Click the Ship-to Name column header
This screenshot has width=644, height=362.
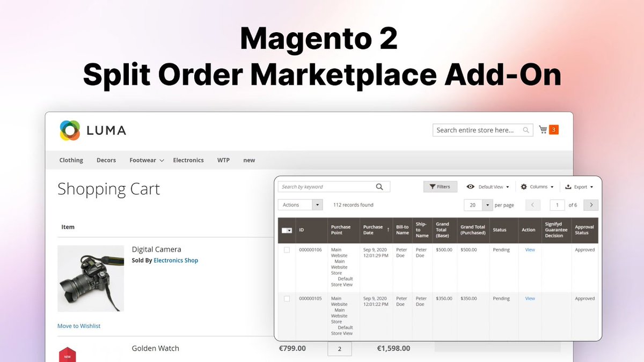[422, 231]
